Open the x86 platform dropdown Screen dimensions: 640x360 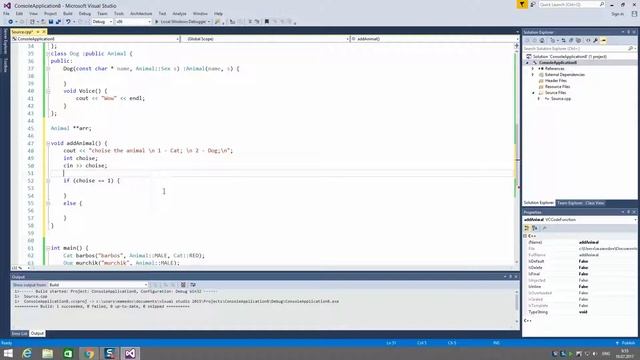(x=133, y=22)
